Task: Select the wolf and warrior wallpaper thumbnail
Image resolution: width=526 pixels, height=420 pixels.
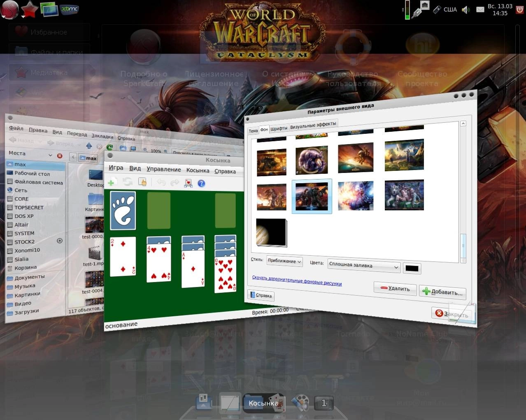Action: 404,196
